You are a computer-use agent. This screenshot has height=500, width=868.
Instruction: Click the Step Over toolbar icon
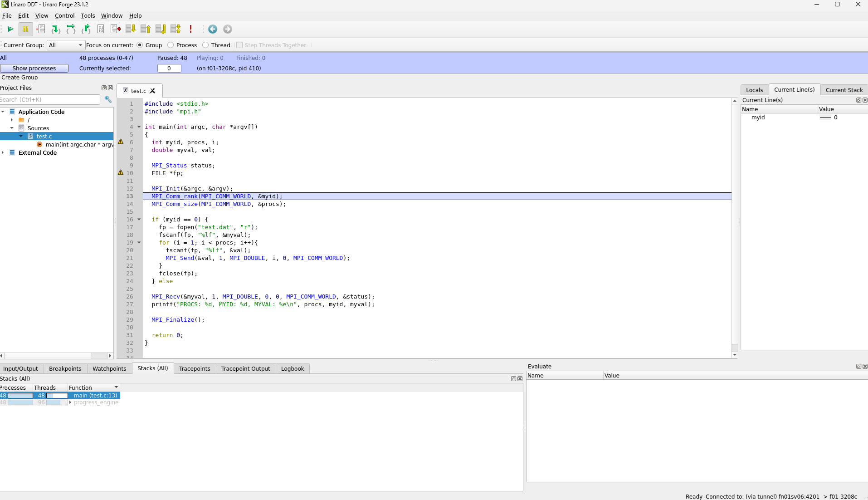click(71, 29)
